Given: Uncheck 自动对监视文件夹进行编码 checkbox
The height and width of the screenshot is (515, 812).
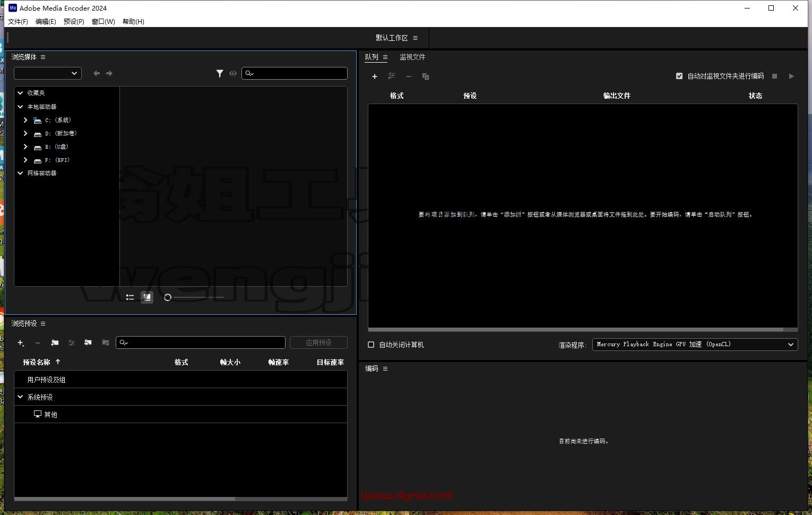Looking at the screenshot, I should click(x=679, y=76).
